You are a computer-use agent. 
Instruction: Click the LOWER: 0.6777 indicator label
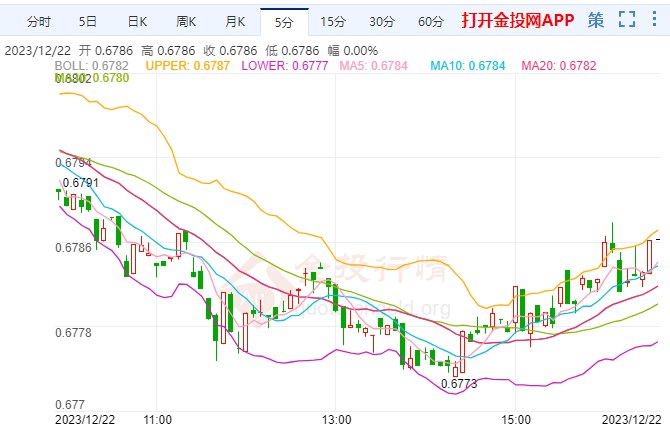(285, 66)
